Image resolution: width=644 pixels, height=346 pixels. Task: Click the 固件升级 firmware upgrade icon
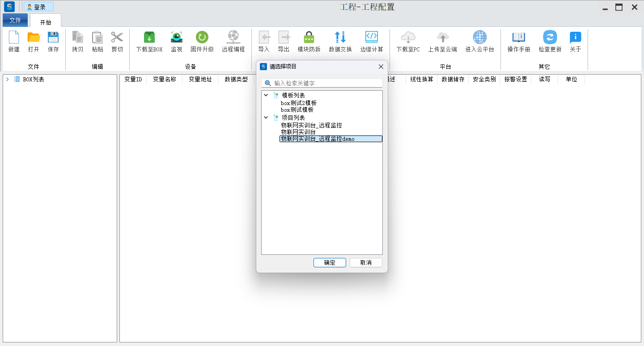[202, 38]
